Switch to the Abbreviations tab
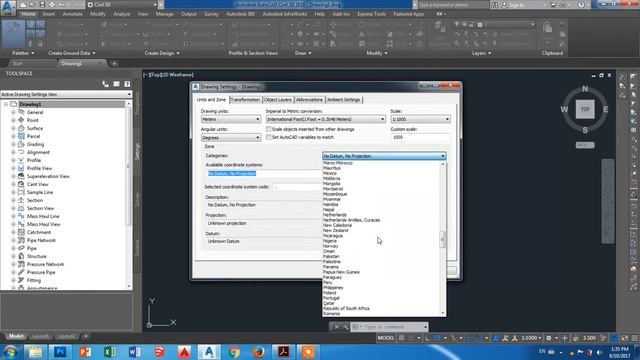This screenshot has height=360, width=640. coord(309,100)
